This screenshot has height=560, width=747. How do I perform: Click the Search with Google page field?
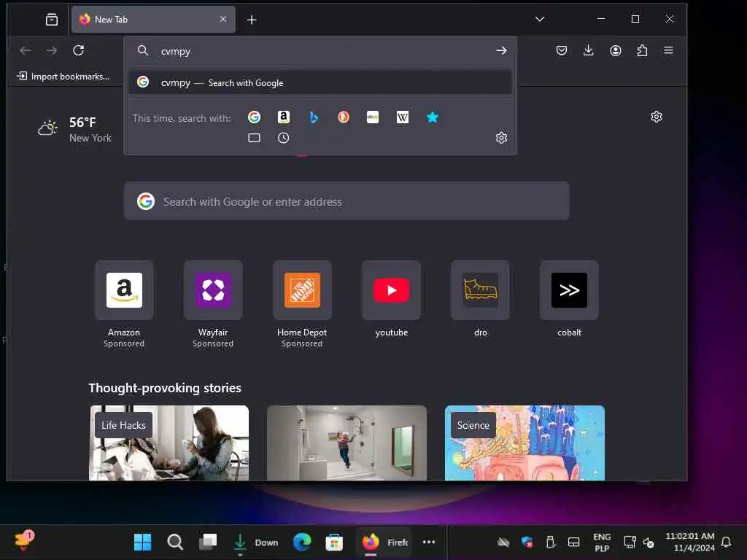(x=347, y=201)
